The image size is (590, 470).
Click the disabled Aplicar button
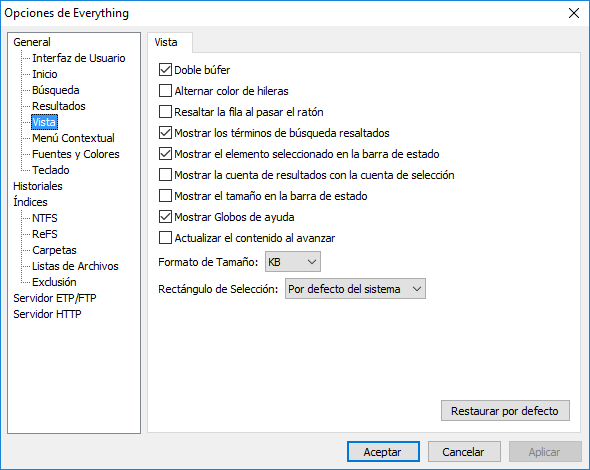click(x=545, y=452)
